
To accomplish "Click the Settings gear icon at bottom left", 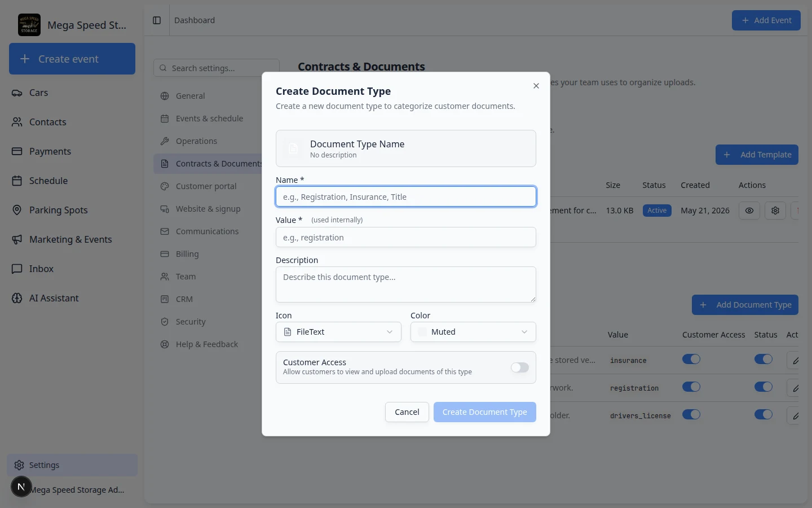I will 19,465.
